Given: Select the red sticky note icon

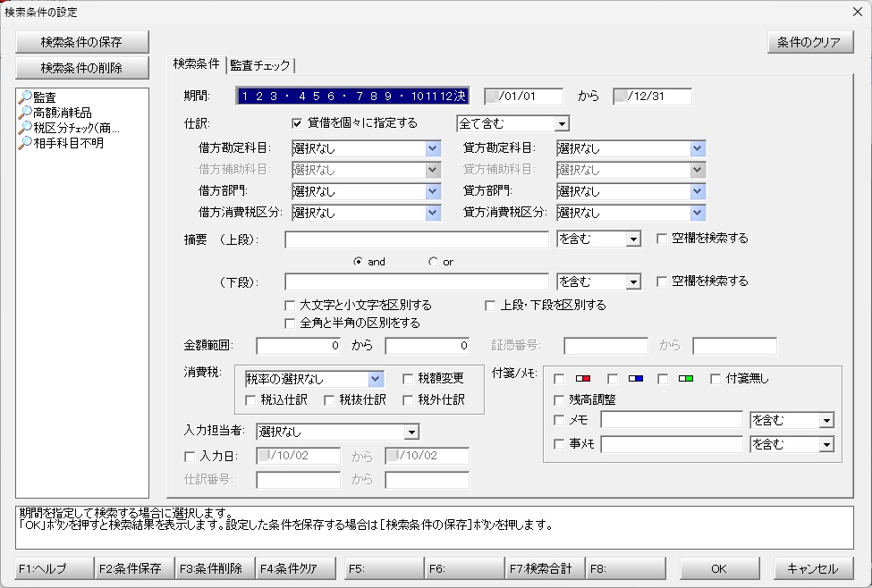Looking at the screenshot, I should coord(583,379).
